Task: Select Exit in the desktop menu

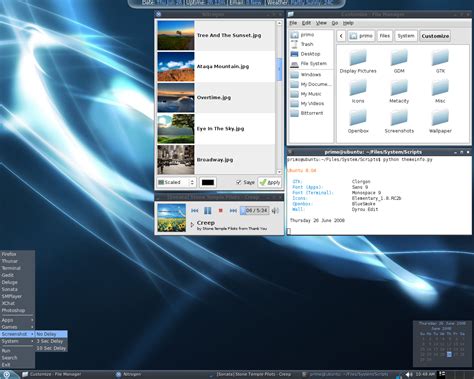Action: pos(17,365)
